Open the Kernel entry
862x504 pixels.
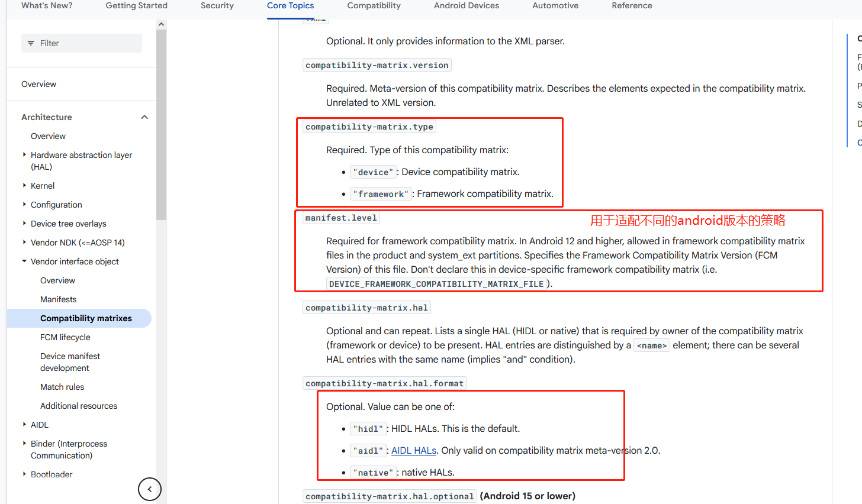pyautogui.click(x=43, y=186)
